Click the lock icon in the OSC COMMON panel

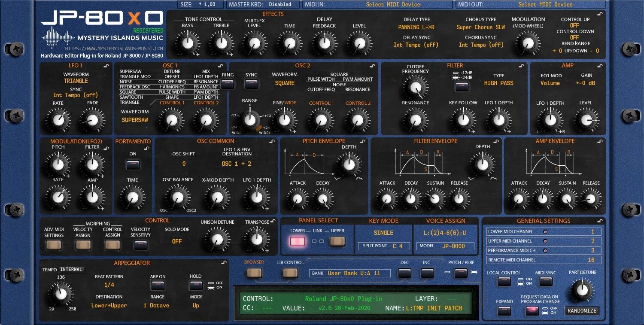tap(273, 142)
